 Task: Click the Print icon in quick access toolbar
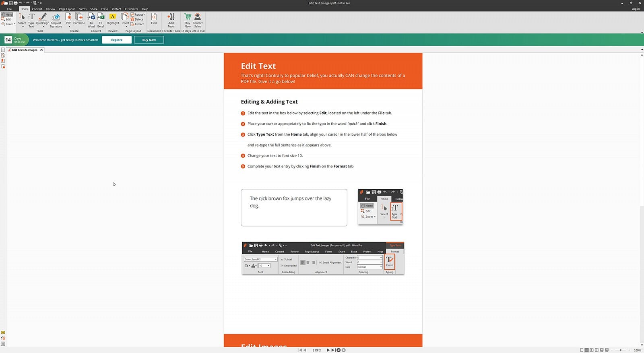point(16,3)
